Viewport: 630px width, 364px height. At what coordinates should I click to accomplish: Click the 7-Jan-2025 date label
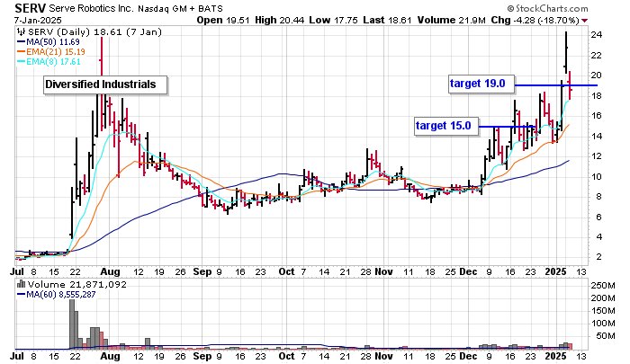[38, 20]
